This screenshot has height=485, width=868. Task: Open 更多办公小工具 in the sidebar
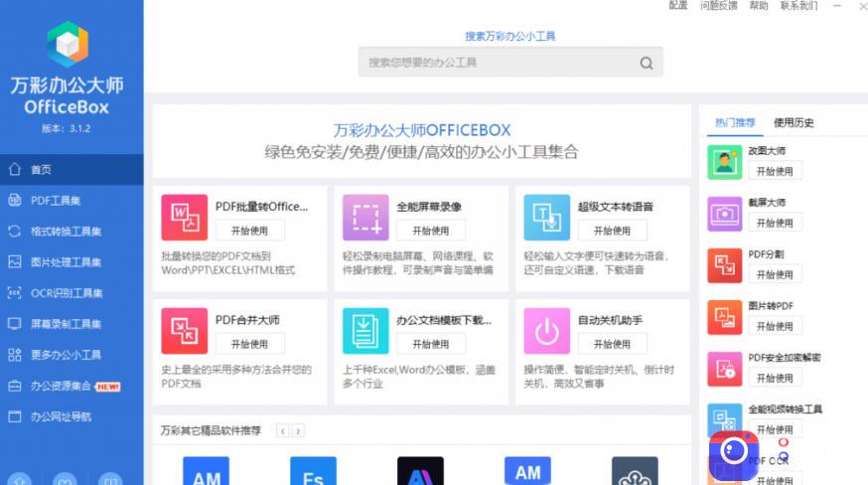(x=72, y=355)
